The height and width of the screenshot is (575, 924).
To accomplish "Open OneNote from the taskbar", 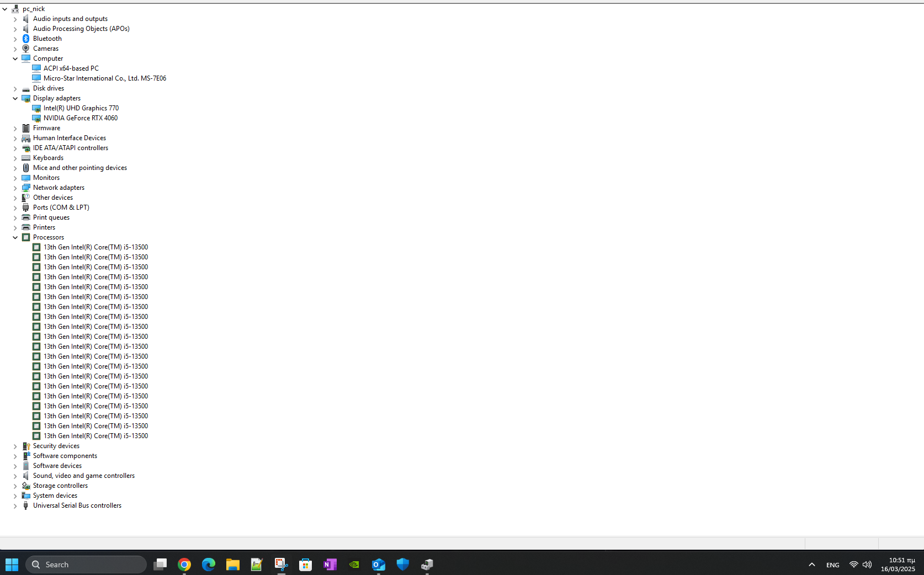I will pos(330,565).
